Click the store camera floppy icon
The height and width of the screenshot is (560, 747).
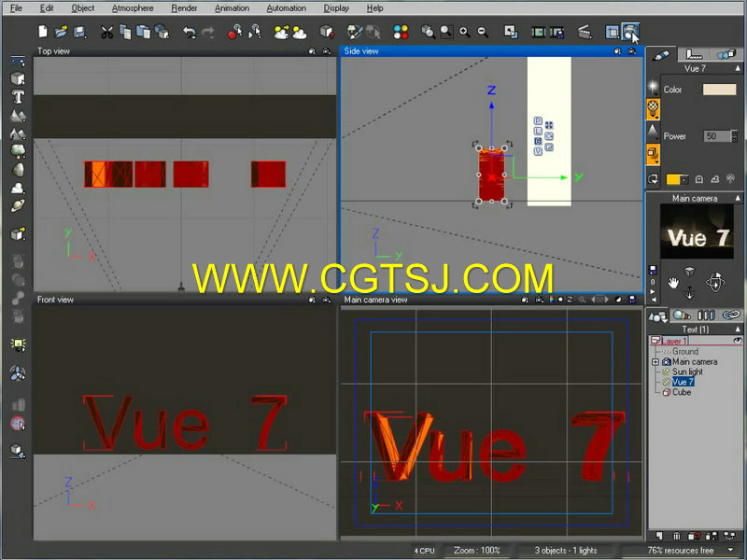[x=653, y=270]
